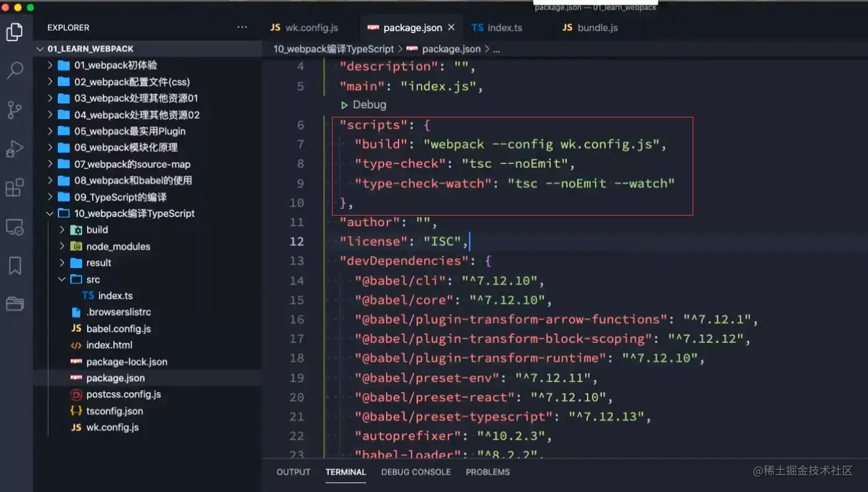This screenshot has width=868, height=492.
Task: Open the PROBLEMS panel tab
Action: pos(488,472)
